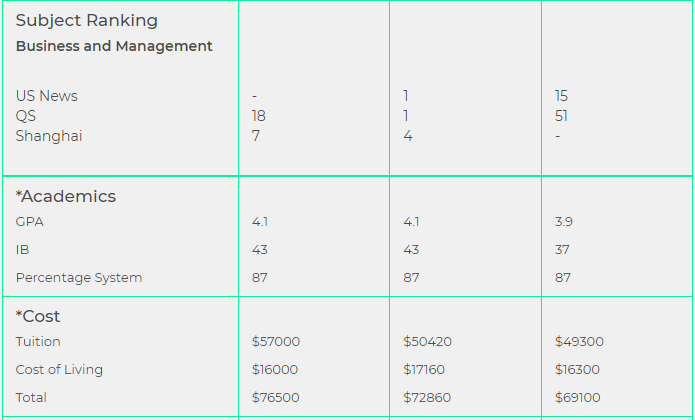The height and width of the screenshot is (420, 695).
Task: Click the cost of living $17160
Action: (x=424, y=369)
